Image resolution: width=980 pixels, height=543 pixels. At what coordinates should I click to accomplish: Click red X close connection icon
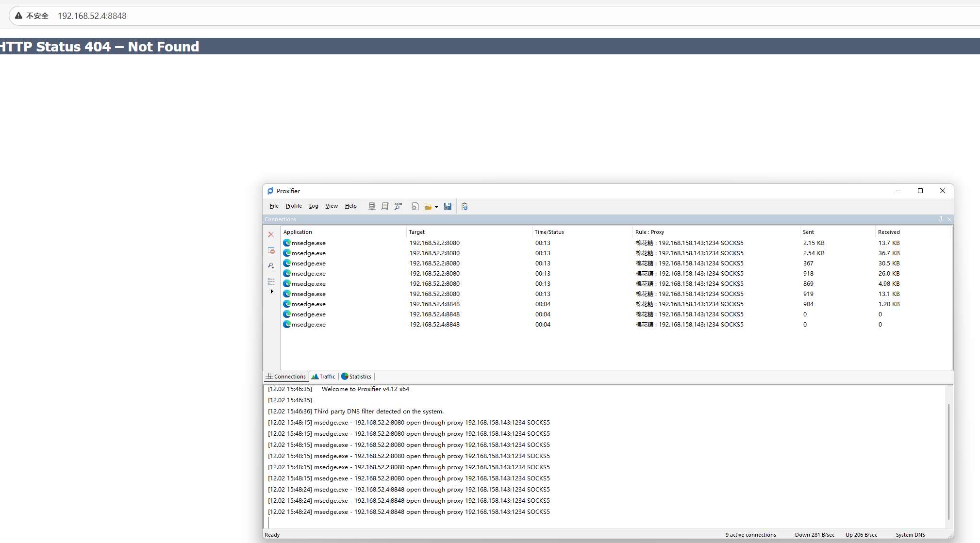[271, 234]
